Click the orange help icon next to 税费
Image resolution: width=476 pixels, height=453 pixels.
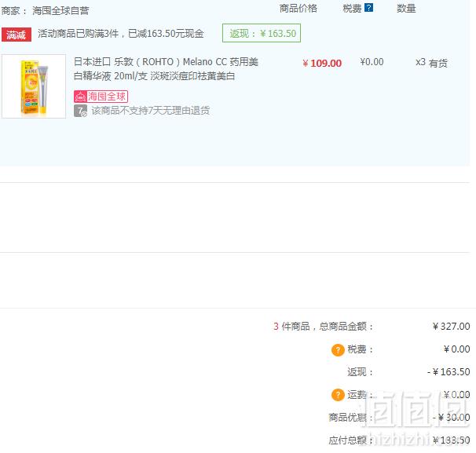[338, 350]
